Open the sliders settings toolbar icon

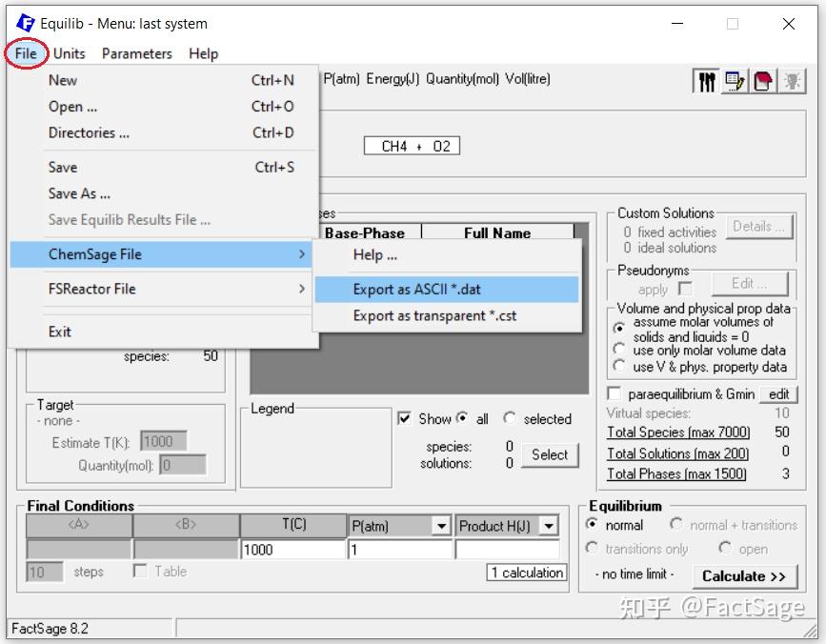coord(707,82)
